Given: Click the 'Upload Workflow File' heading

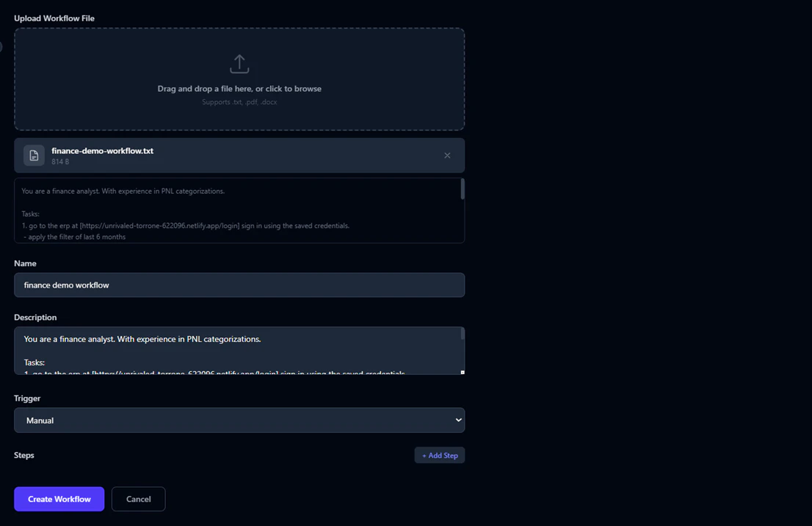Looking at the screenshot, I should click(54, 18).
